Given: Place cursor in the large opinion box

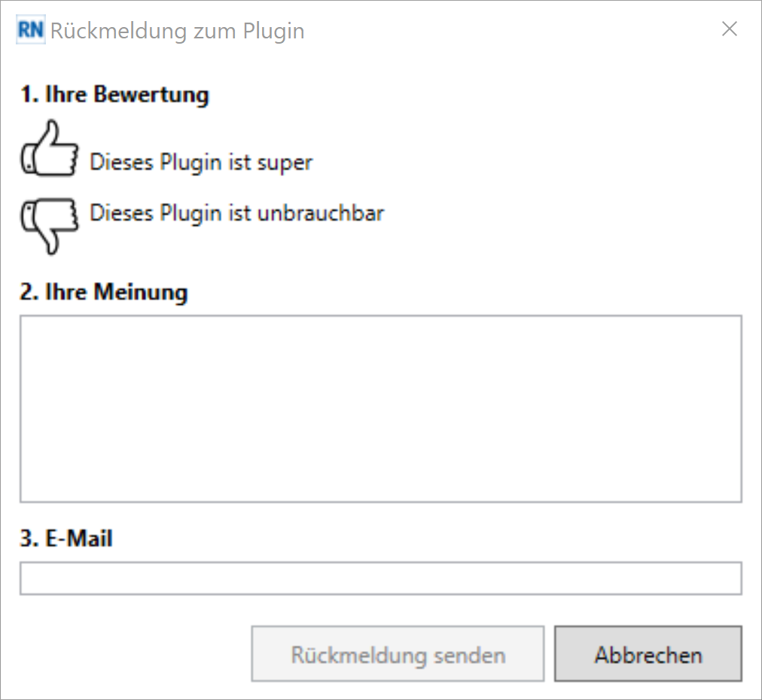Looking at the screenshot, I should pos(381,409).
